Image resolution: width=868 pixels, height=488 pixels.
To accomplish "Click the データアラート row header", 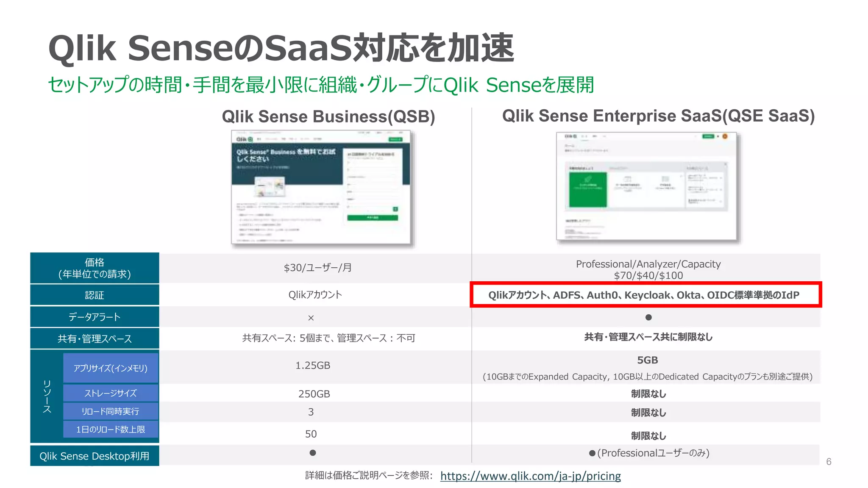I will click(x=95, y=317).
